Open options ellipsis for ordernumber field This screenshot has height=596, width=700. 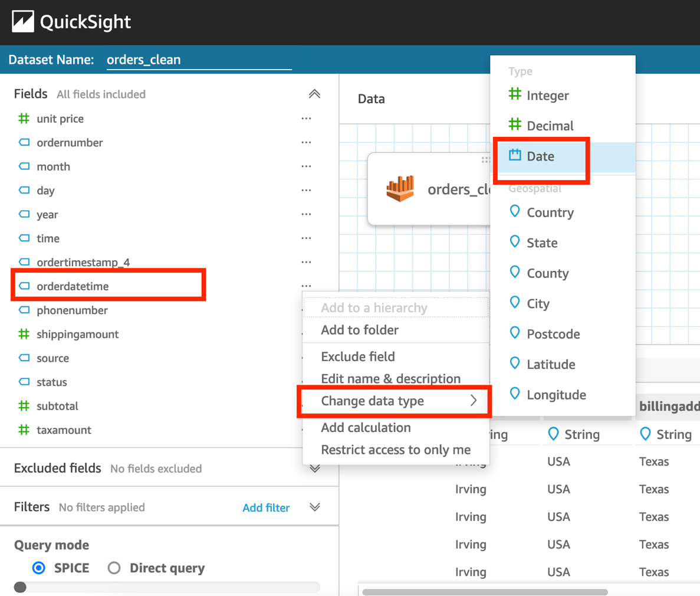click(x=306, y=143)
